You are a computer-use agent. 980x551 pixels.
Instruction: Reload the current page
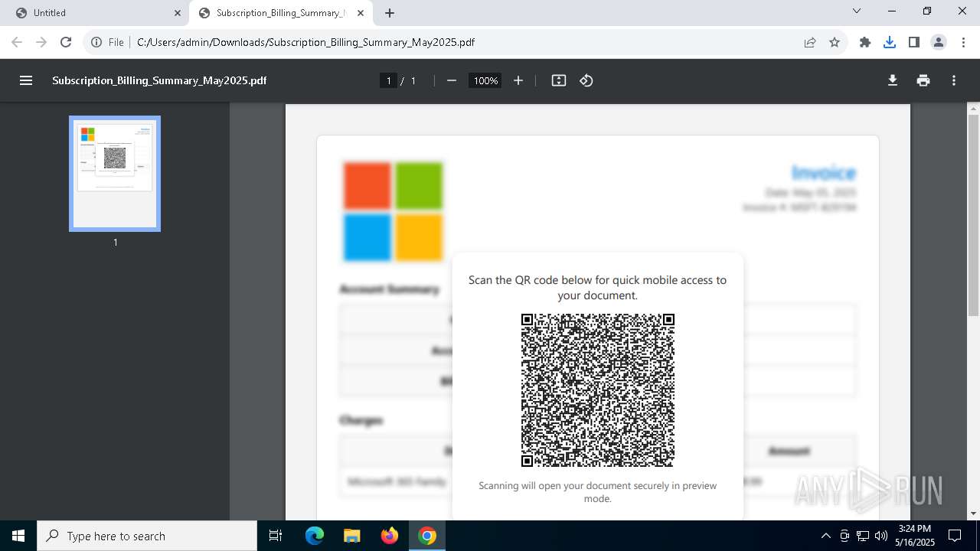[66, 42]
